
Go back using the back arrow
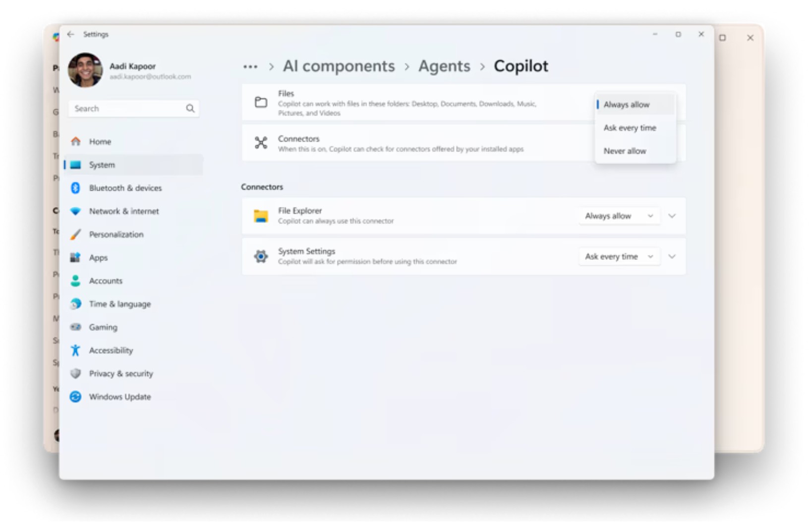[70, 34]
